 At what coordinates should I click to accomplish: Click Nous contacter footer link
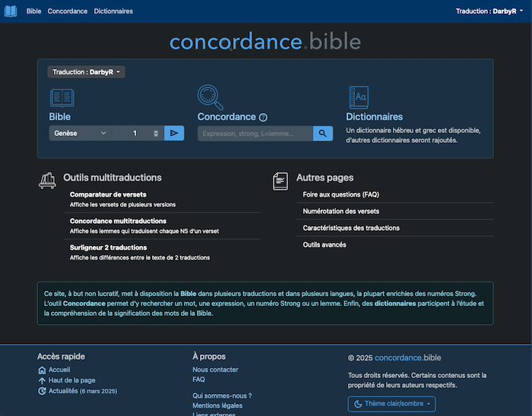click(x=215, y=370)
